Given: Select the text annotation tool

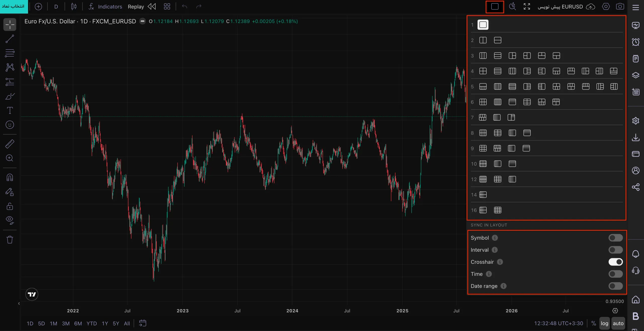Looking at the screenshot, I should (10, 111).
